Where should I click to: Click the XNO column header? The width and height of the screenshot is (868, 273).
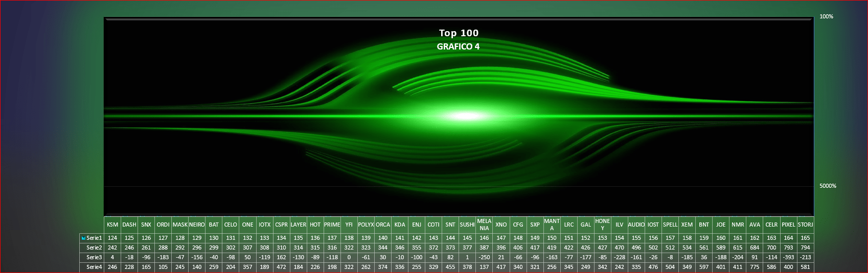coord(501,225)
